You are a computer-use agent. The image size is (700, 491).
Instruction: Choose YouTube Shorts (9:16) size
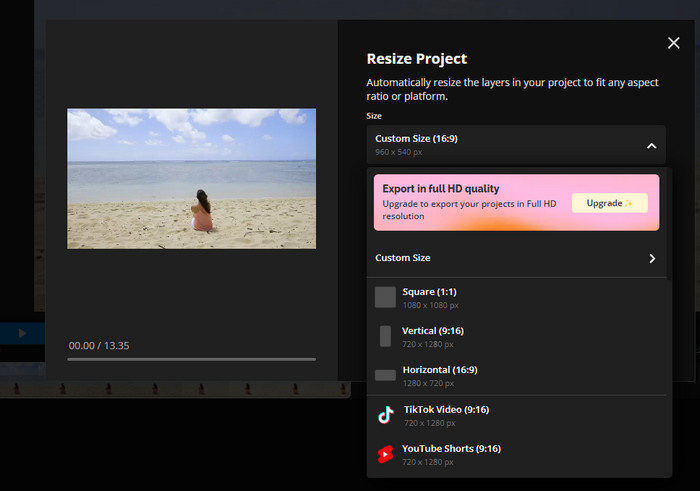click(516, 454)
